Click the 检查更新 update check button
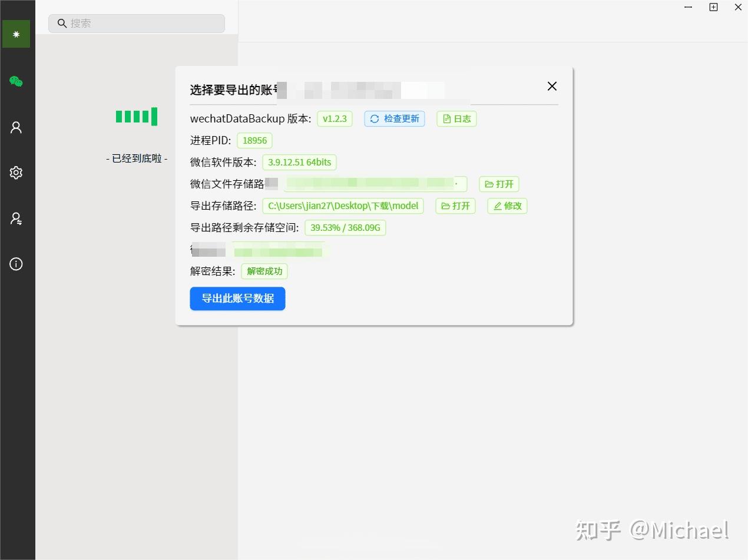The image size is (748, 560). [x=394, y=118]
